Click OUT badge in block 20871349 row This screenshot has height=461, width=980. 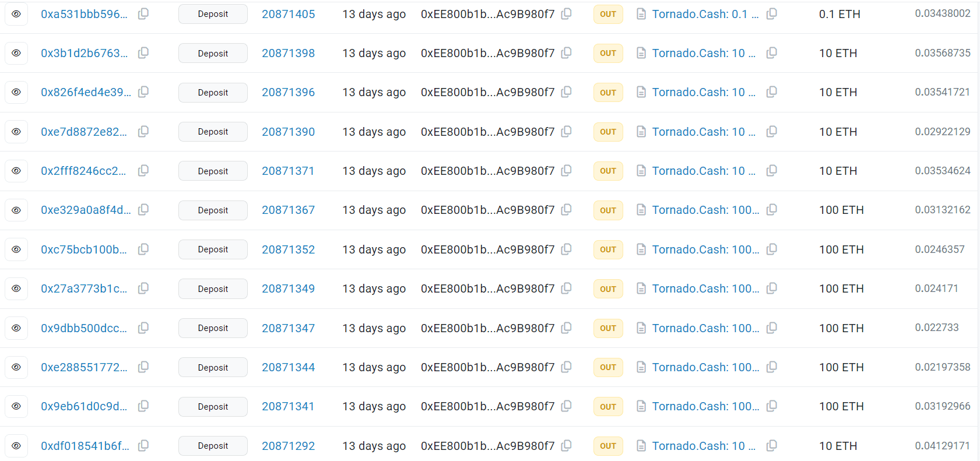click(608, 288)
